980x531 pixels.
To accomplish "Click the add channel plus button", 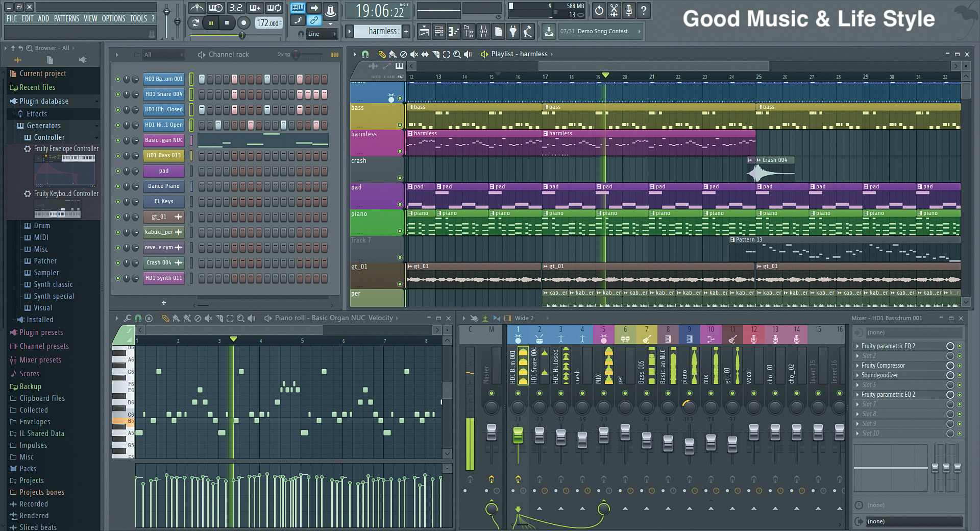I will 164,303.
